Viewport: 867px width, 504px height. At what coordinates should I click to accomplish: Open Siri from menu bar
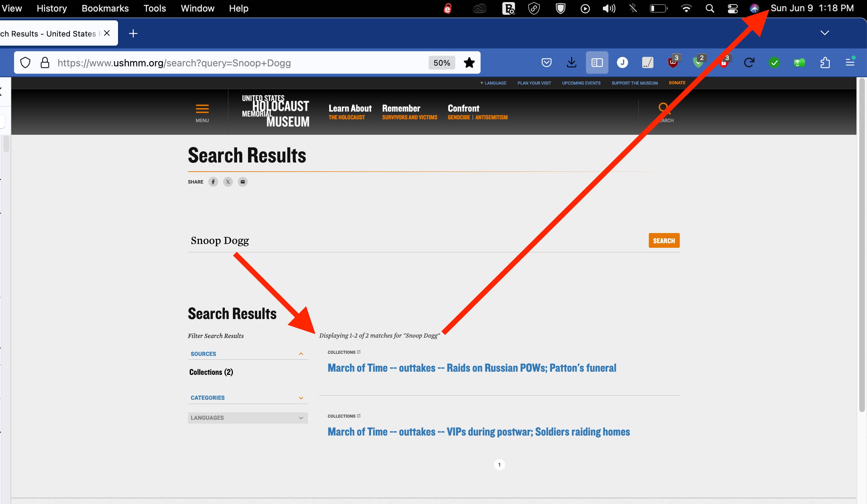(754, 8)
